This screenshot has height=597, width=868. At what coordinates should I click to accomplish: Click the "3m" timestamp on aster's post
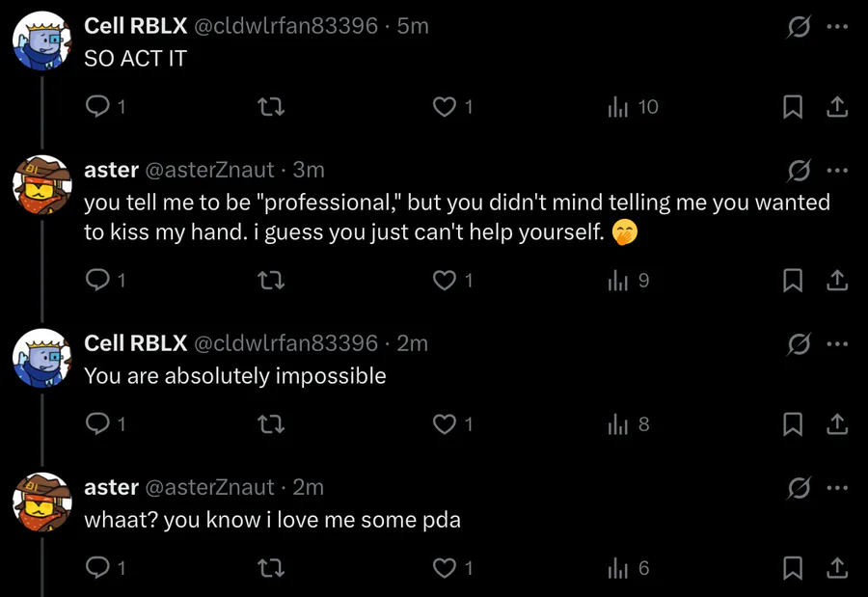click(309, 170)
